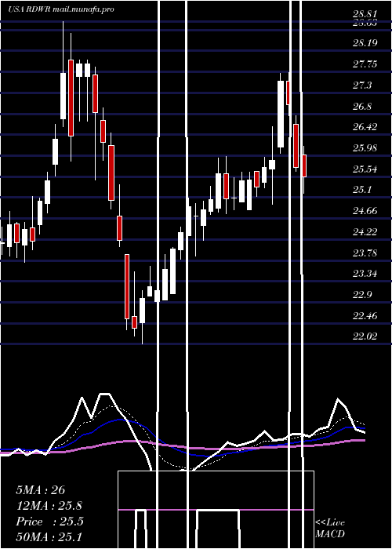This screenshot has width=392, height=549.
Task: Click the '<<Live MACD' label
Action: tap(330, 528)
